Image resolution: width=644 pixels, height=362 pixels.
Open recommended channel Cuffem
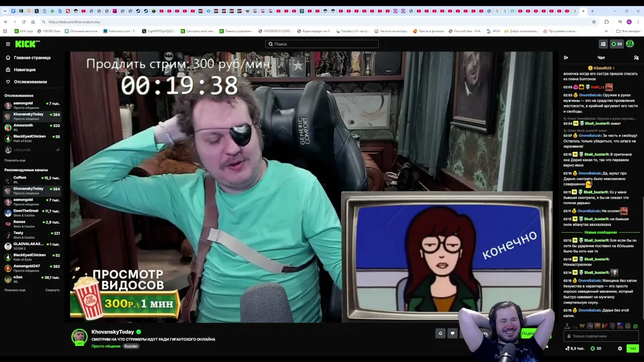coord(32,179)
